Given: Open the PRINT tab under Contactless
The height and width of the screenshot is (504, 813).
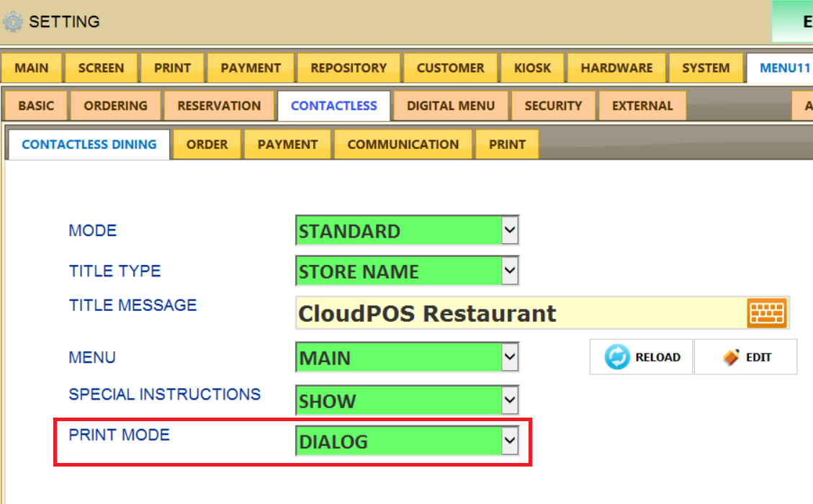Looking at the screenshot, I should point(507,144).
